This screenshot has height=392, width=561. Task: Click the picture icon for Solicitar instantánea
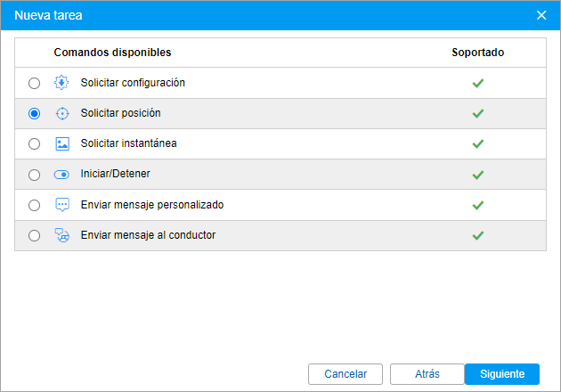tap(62, 143)
